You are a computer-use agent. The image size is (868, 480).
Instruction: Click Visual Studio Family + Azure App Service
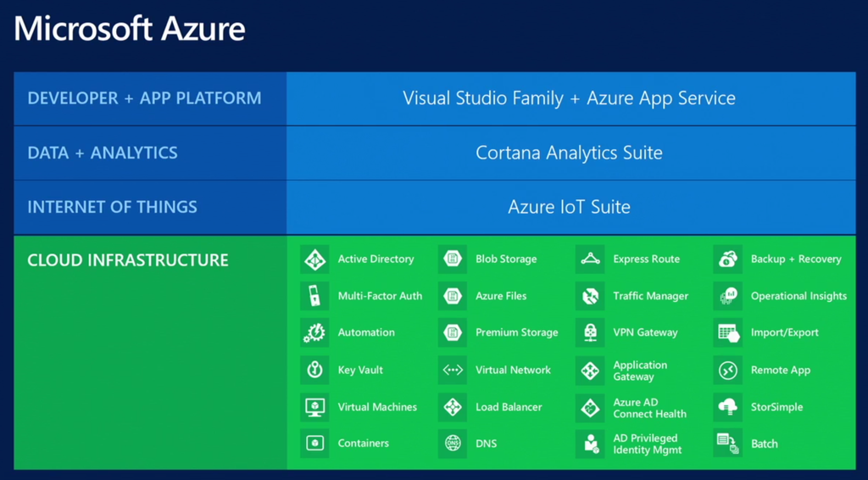click(569, 98)
